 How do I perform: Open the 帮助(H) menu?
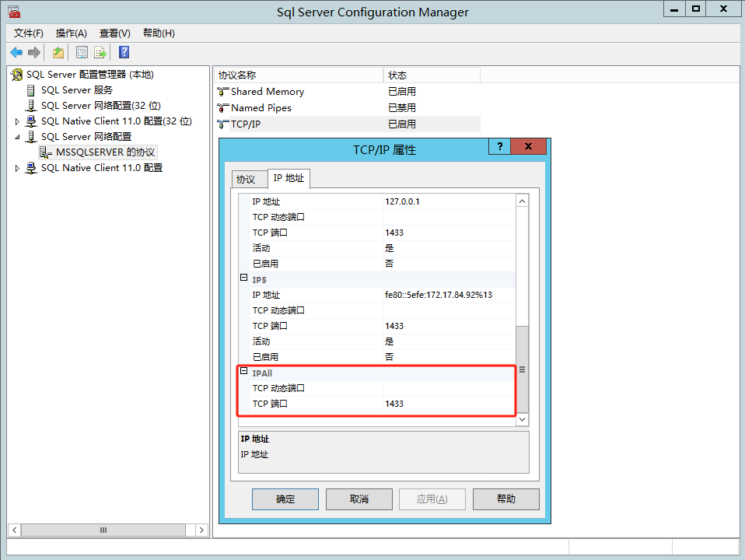[159, 33]
